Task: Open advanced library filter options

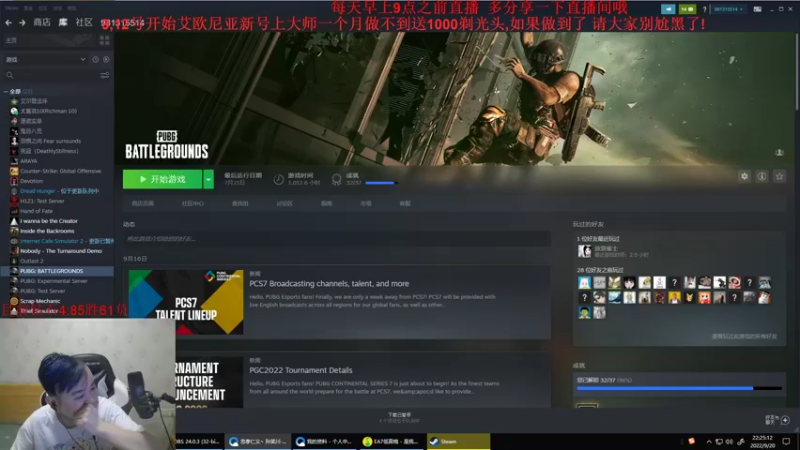Action: pos(105,76)
